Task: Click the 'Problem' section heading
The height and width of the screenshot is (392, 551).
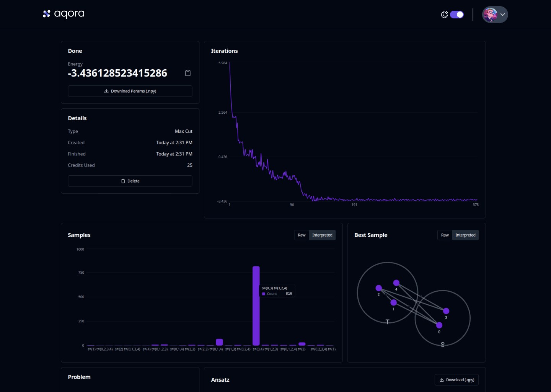Action: click(79, 377)
